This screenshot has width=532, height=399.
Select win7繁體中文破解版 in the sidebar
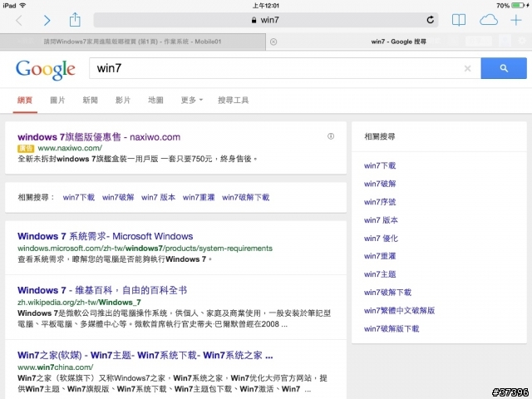click(x=399, y=310)
